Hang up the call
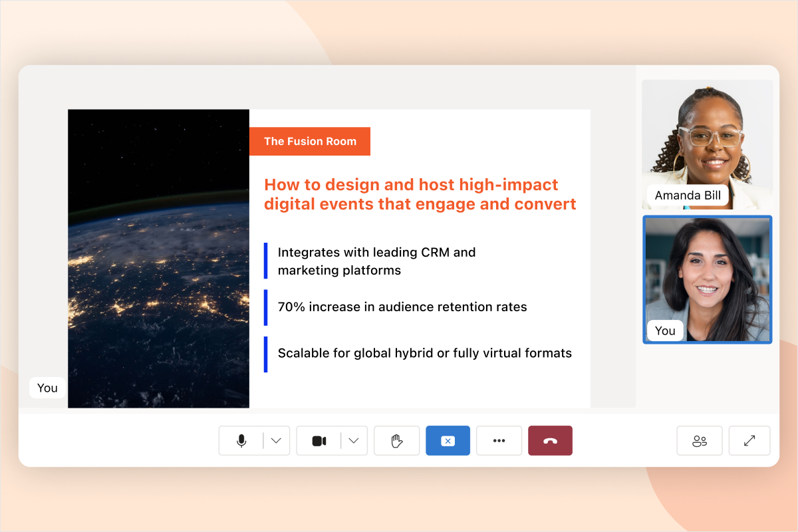This screenshot has height=532, width=798. point(550,441)
